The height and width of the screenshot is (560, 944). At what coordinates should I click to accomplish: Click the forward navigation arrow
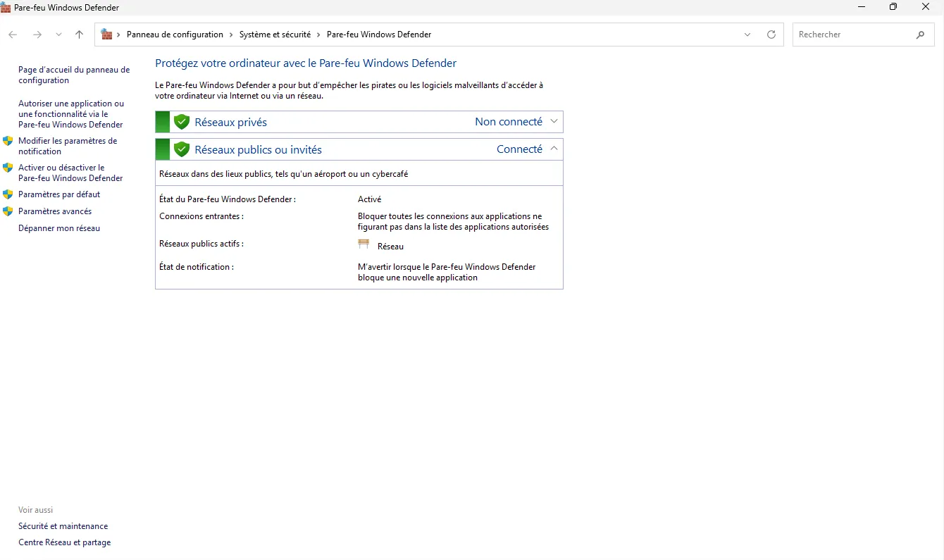tap(37, 35)
